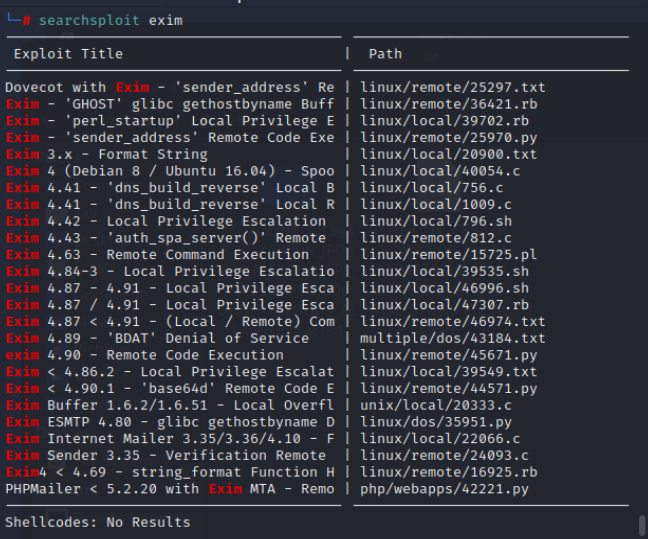The image size is (648, 539).
Task: Click Exim 'sender_address' Remote Code title
Action: [x=170, y=138]
